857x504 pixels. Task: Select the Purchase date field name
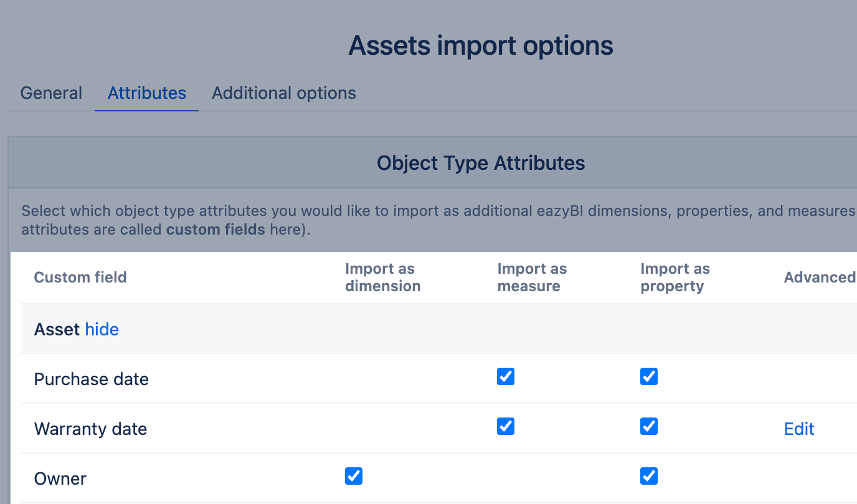(92, 380)
